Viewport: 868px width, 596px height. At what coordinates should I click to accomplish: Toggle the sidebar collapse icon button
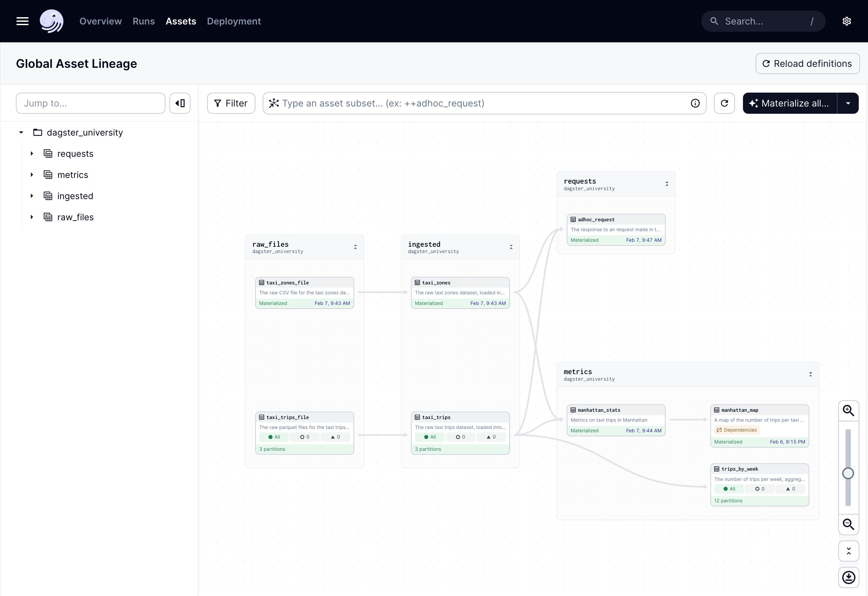point(180,103)
